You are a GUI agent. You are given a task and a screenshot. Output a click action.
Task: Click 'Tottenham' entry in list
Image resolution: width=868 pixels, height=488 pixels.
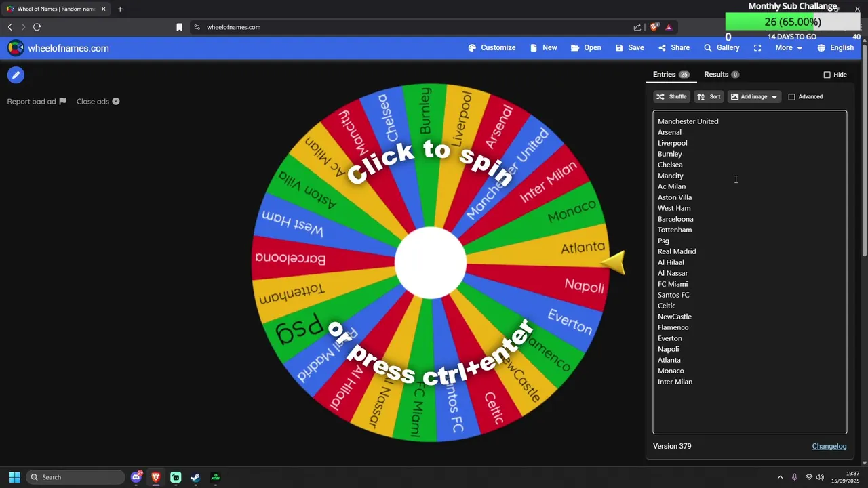click(675, 230)
